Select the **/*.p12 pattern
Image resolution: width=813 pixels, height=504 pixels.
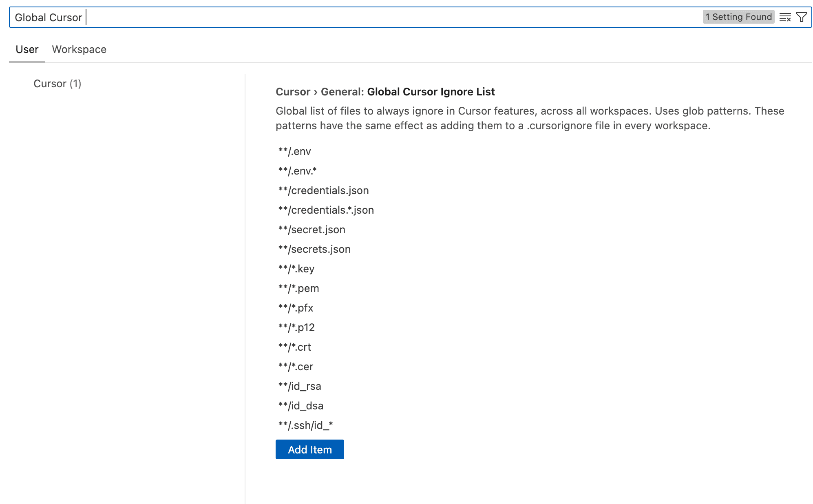click(x=296, y=327)
